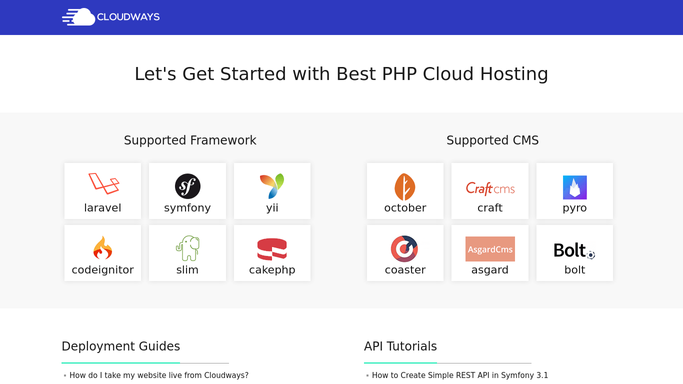Click the 'bolt' text label
This screenshot has width=683, height=384.
575,270
